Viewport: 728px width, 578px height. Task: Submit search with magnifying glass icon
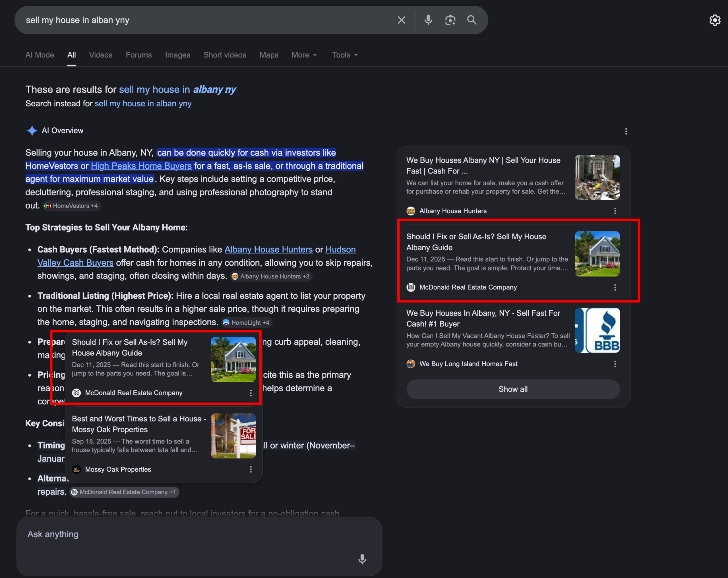pyautogui.click(x=472, y=20)
